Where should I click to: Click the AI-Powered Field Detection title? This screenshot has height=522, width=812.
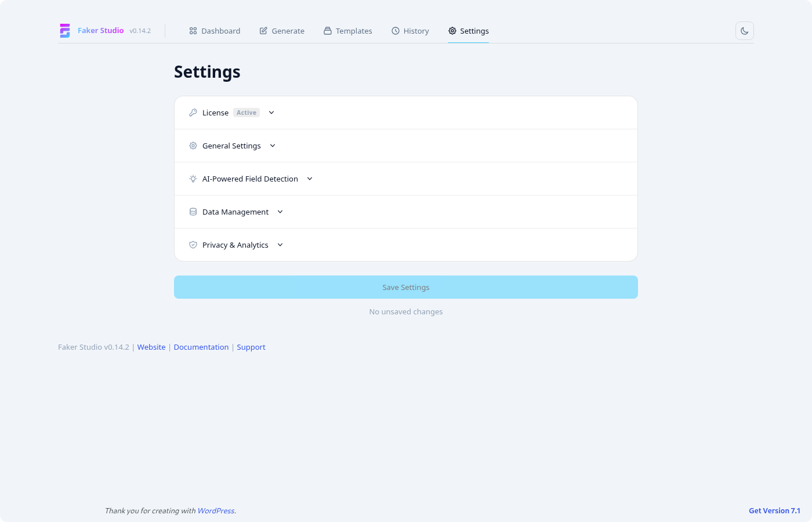click(x=250, y=179)
